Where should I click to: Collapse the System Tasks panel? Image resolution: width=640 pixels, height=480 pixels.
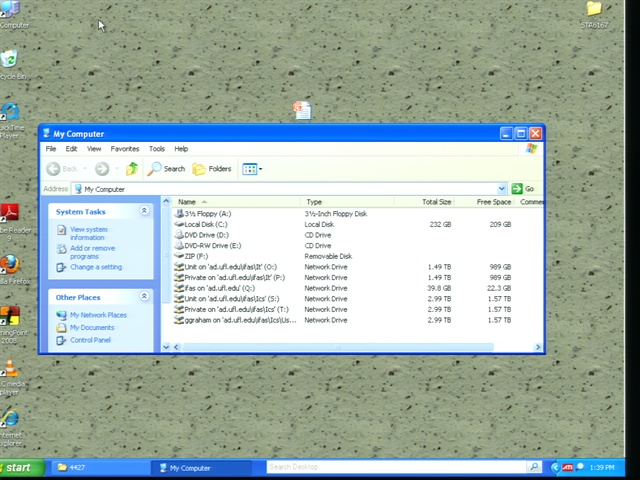[x=144, y=211]
